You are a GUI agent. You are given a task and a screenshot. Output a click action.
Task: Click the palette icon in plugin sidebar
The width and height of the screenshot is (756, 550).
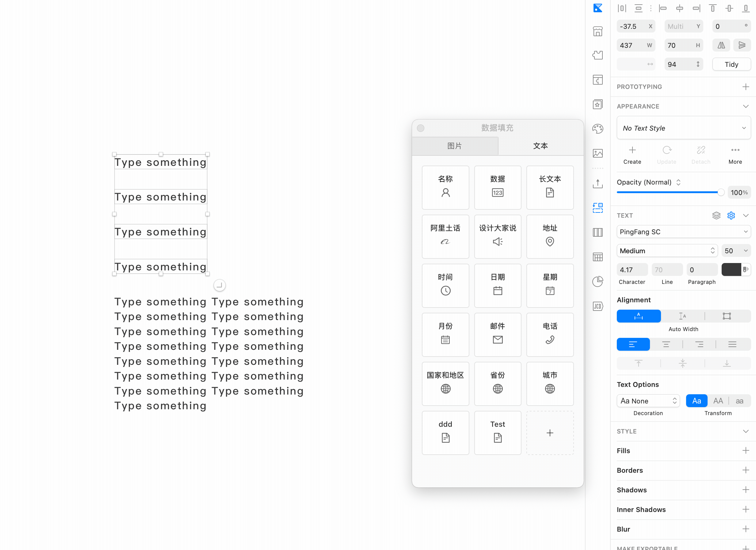click(x=597, y=129)
